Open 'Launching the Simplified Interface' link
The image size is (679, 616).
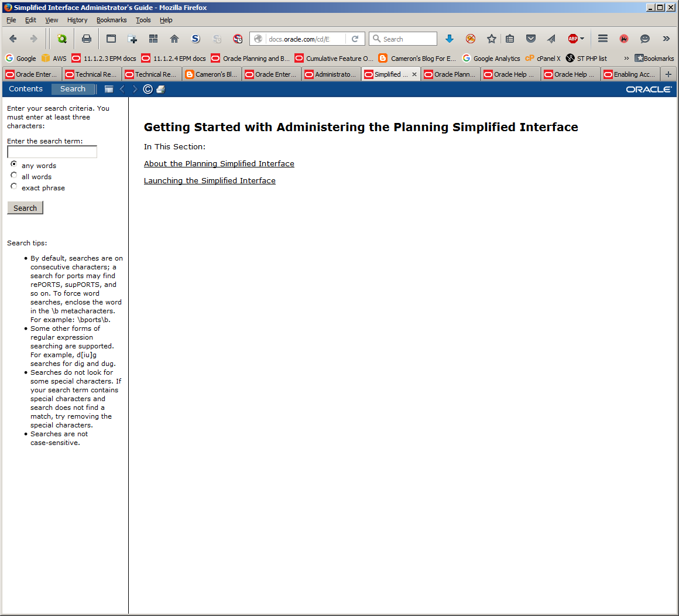(210, 180)
